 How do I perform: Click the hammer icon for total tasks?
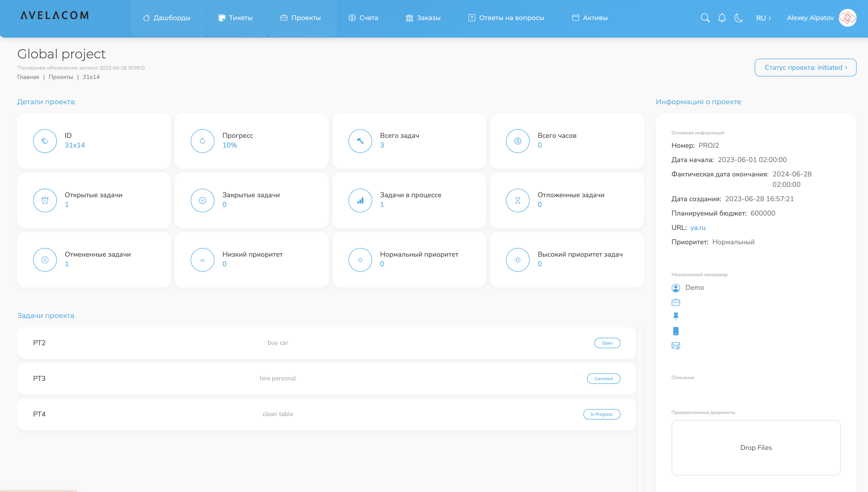(360, 141)
